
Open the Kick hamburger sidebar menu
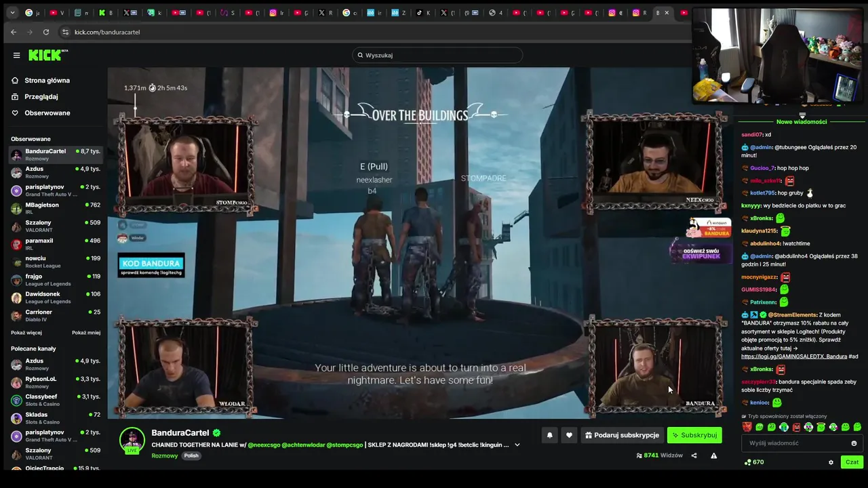[16, 56]
